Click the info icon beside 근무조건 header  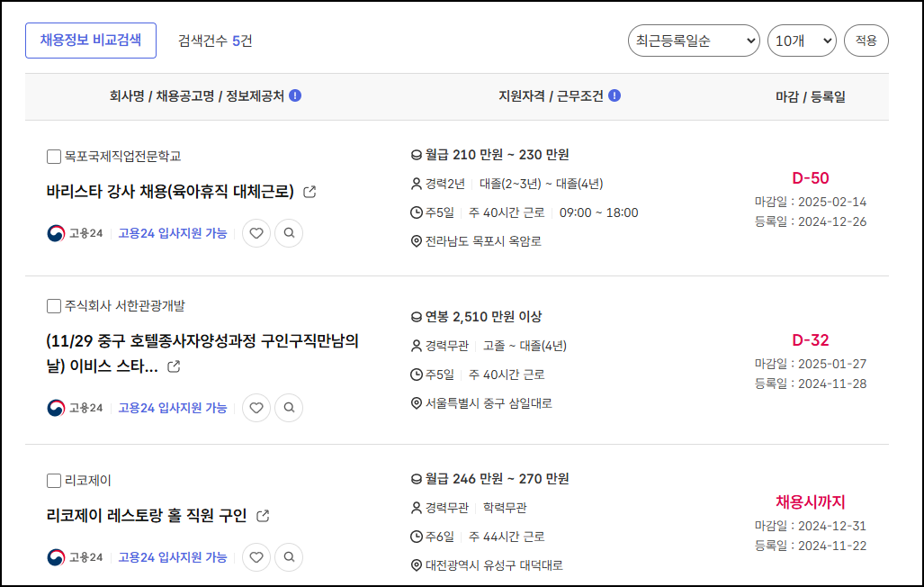614,95
